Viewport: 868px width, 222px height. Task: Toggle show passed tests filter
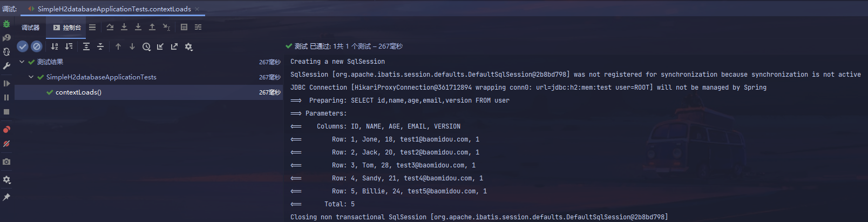22,46
